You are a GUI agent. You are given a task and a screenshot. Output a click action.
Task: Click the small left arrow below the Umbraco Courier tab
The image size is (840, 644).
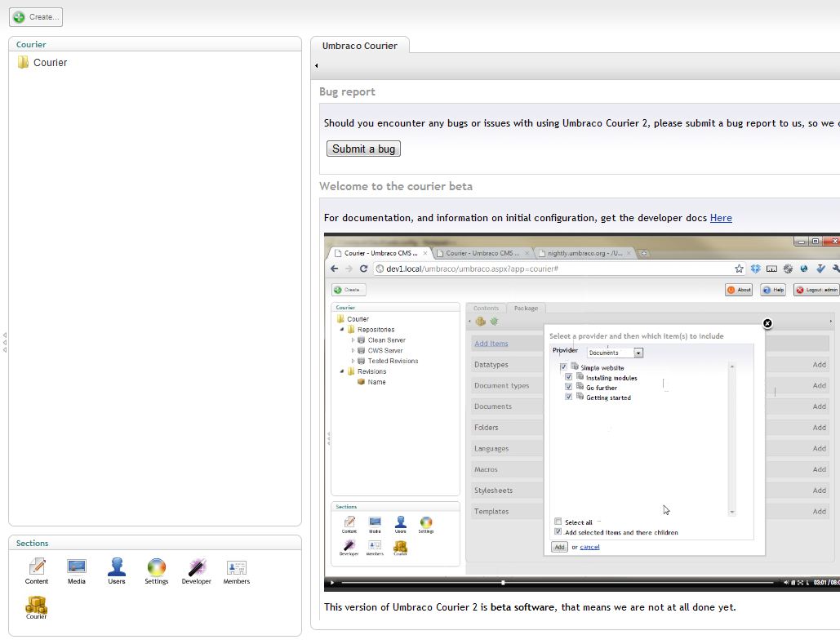pyautogui.click(x=316, y=66)
